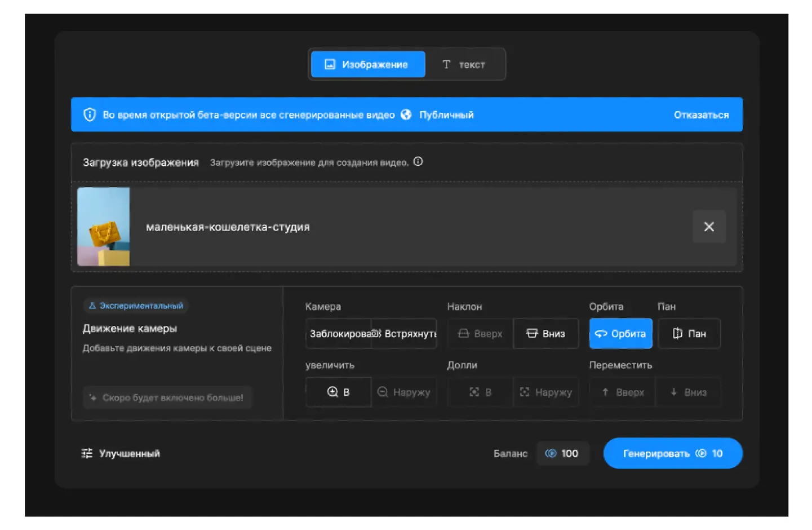
Task: Click the shield icon in beta banner
Action: (x=90, y=114)
